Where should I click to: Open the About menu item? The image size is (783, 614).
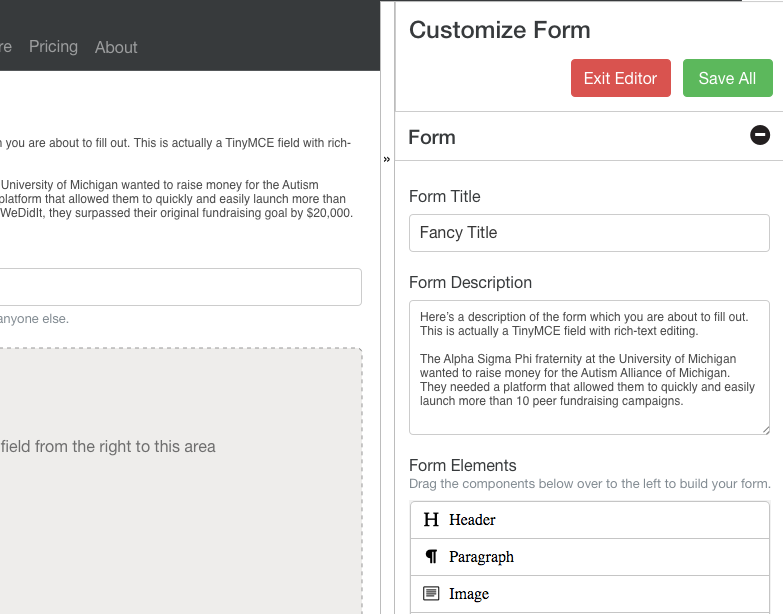tap(116, 47)
